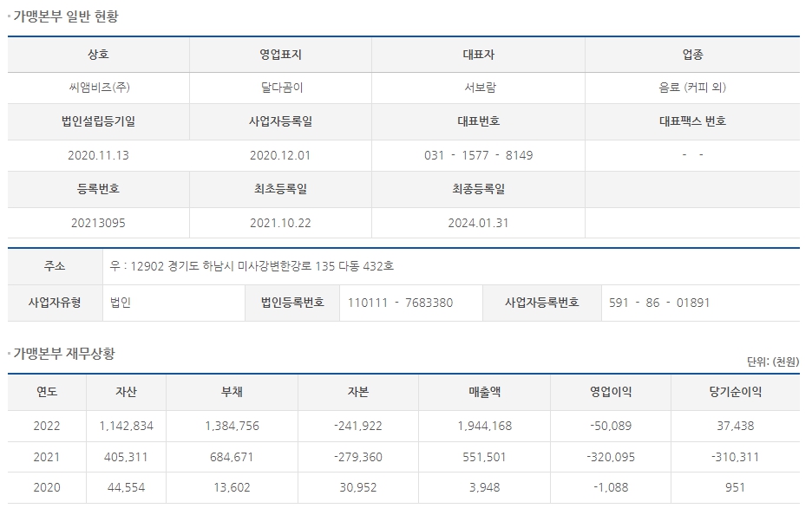
Task: Click the 등록번호 header cell
Action: click(98, 189)
